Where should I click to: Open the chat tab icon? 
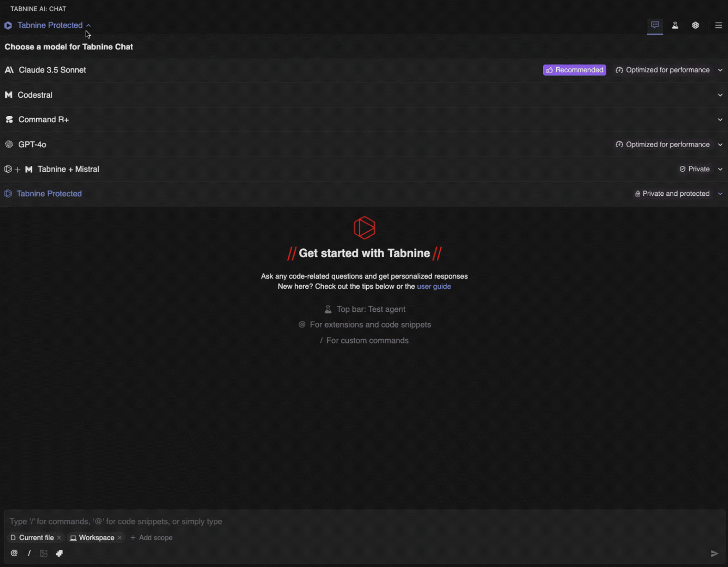[654, 25]
